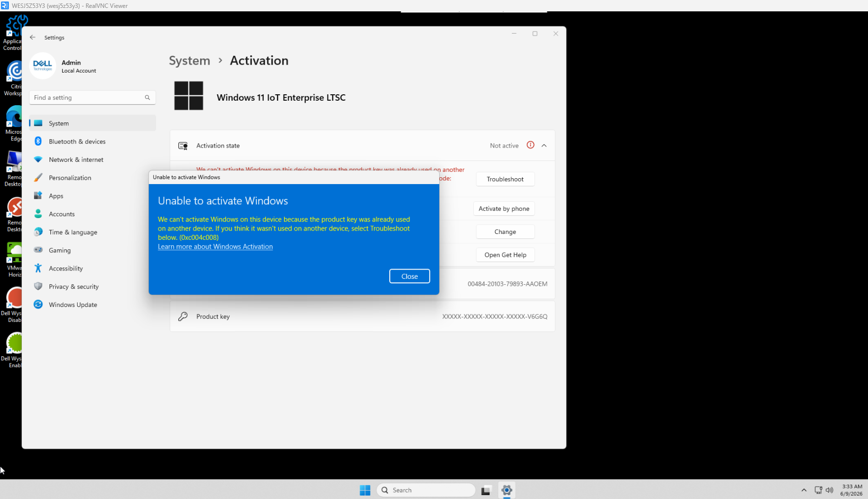The image size is (868, 499).
Task: Open Personalization settings
Action: pos(92,178)
